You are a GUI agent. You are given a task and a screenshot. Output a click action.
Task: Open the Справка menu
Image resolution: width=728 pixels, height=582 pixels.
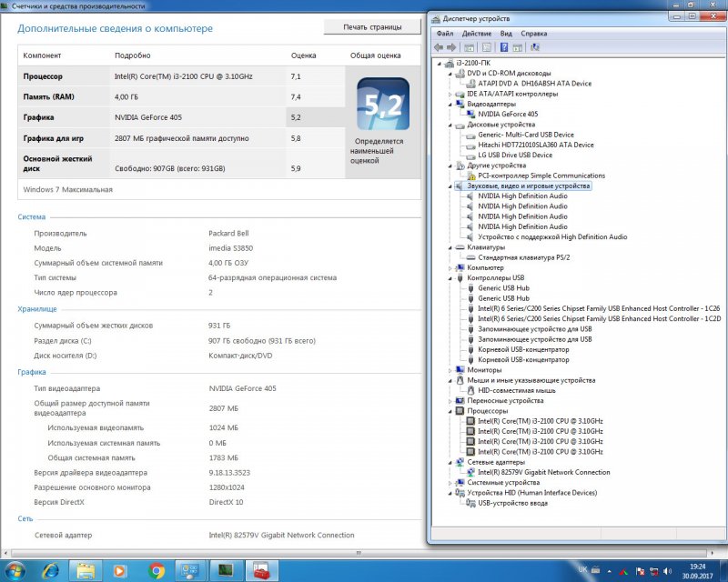click(534, 34)
